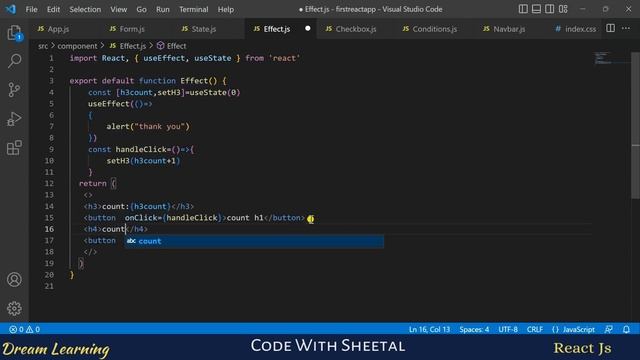Open the Help menu
Screen dimensions: 640x360
pyautogui.click(x=226, y=9)
